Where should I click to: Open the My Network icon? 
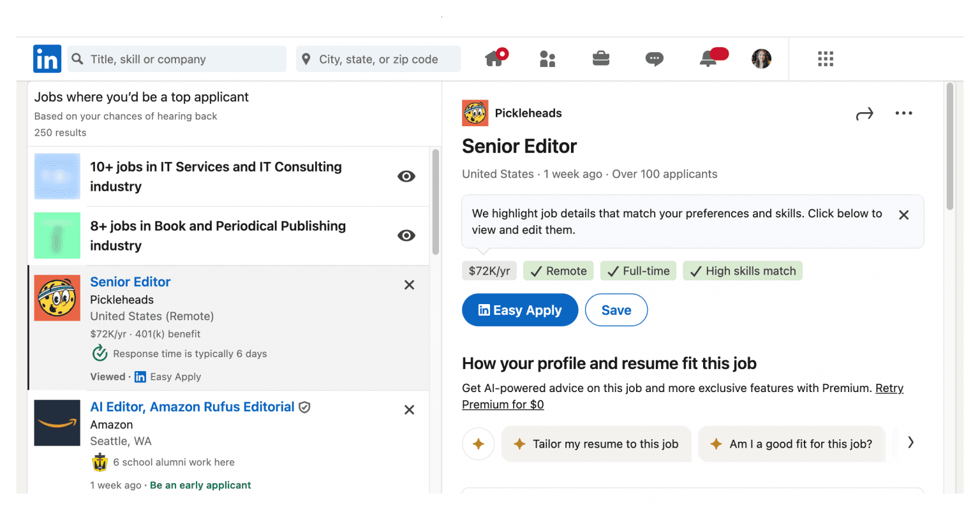tap(547, 59)
